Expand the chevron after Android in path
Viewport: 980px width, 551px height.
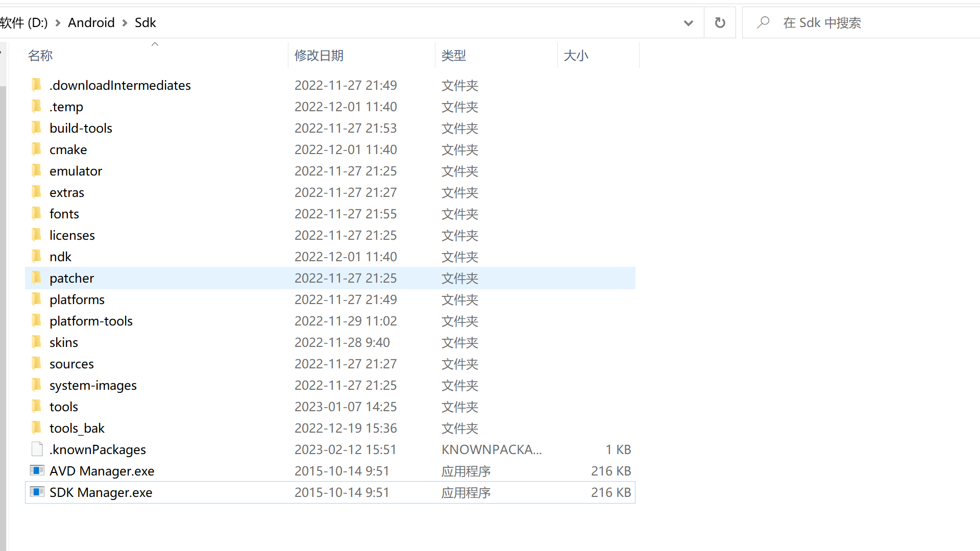pyautogui.click(x=125, y=23)
